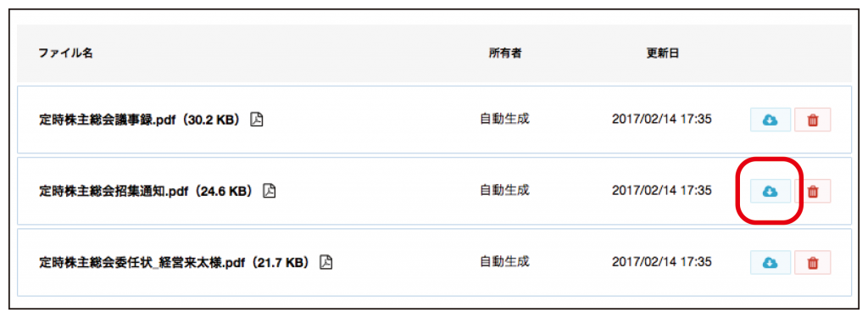Select 自動生成 owner in the 議事録 row
Image resolution: width=868 pixels, height=318 pixels.
[505, 119]
